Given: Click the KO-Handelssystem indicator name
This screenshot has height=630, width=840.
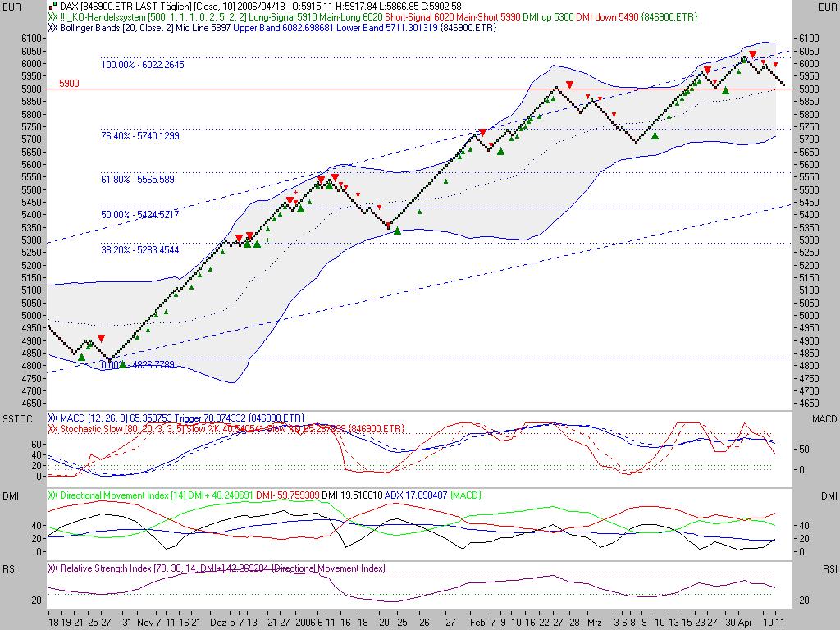Looking at the screenshot, I should pos(101,17).
